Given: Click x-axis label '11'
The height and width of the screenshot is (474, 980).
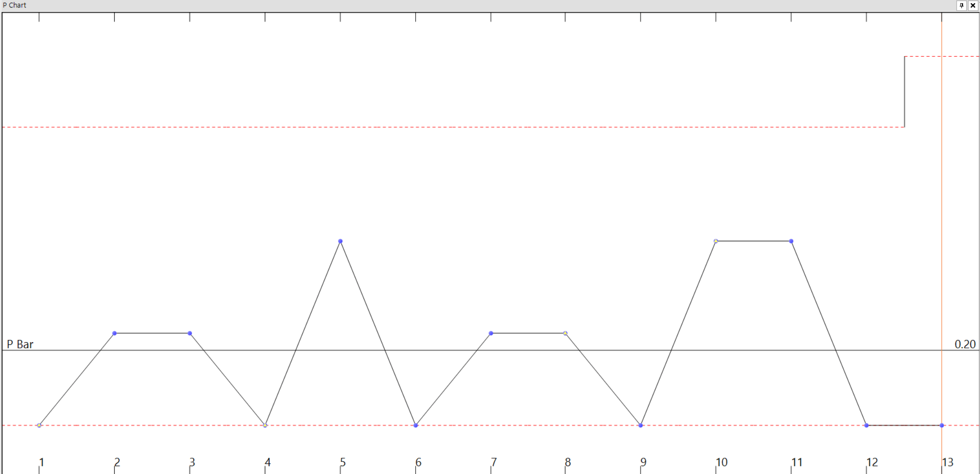Looking at the screenshot, I should pyautogui.click(x=797, y=462).
